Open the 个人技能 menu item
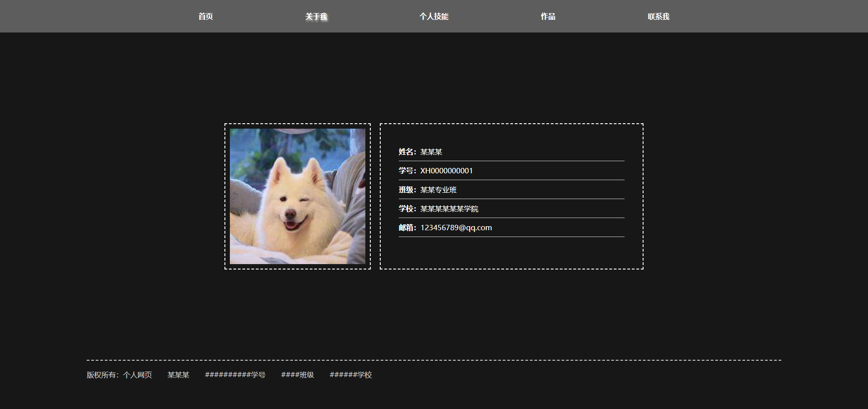Screen dimensions: 868x409 (x=434, y=16)
